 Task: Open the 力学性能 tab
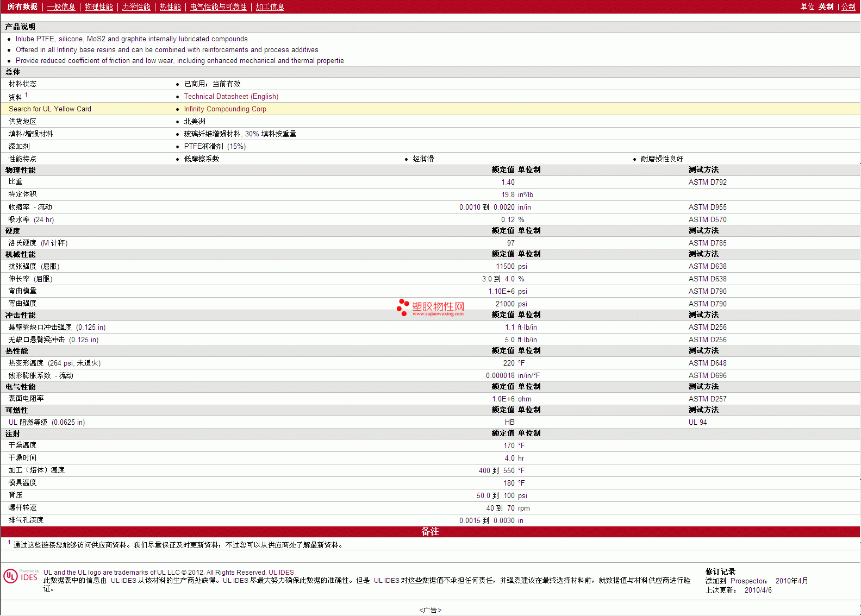click(136, 7)
